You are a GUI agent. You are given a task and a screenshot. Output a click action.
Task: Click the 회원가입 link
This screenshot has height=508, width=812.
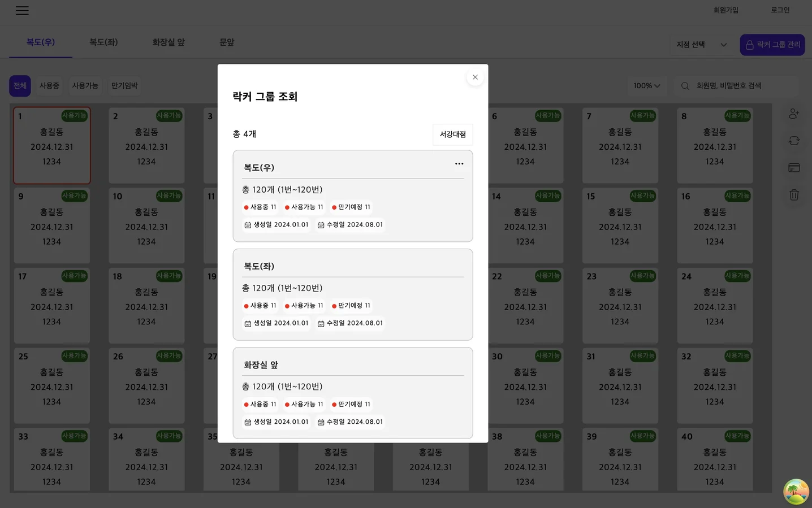coord(726,10)
